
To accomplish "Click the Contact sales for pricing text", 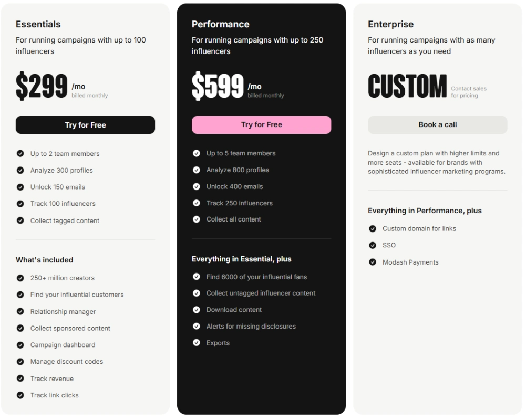I will pyautogui.click(x=468, y=92).
